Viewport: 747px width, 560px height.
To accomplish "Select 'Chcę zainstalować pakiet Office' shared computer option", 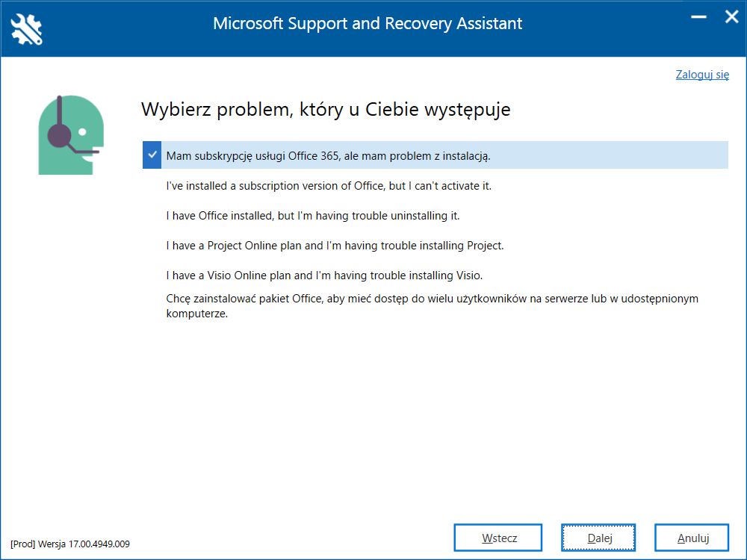I will point(432,305).
